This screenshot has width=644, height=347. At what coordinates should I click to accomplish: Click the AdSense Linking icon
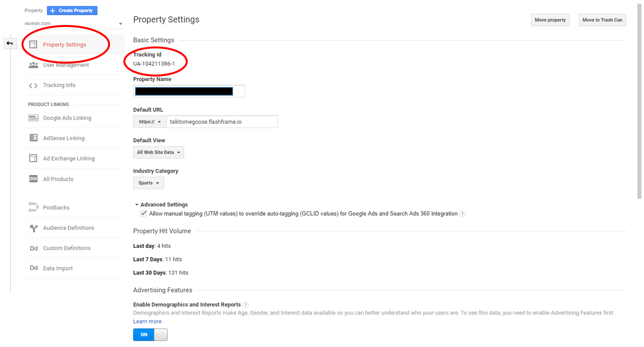[x=34, y=138]
